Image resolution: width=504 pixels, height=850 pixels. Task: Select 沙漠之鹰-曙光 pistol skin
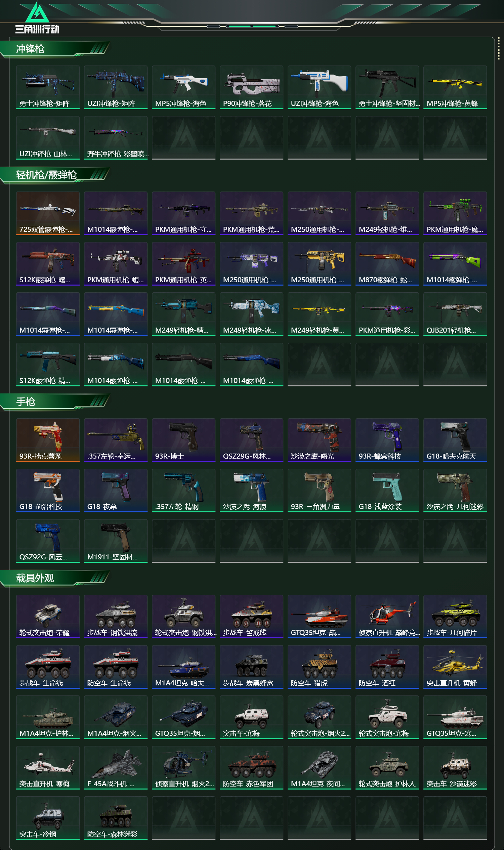[x=319, y=440]
